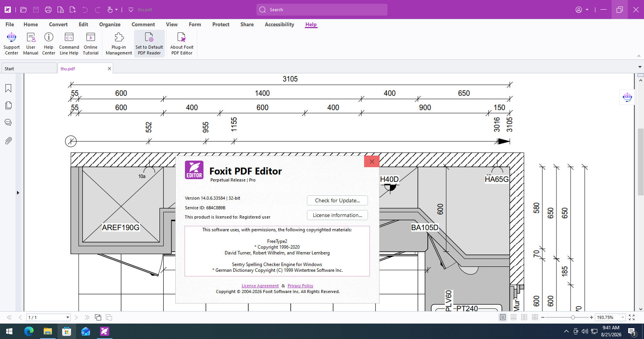Viewport: 644px width, 339px height.
Task: Open the Privacy Policy link
Action: 300,286
